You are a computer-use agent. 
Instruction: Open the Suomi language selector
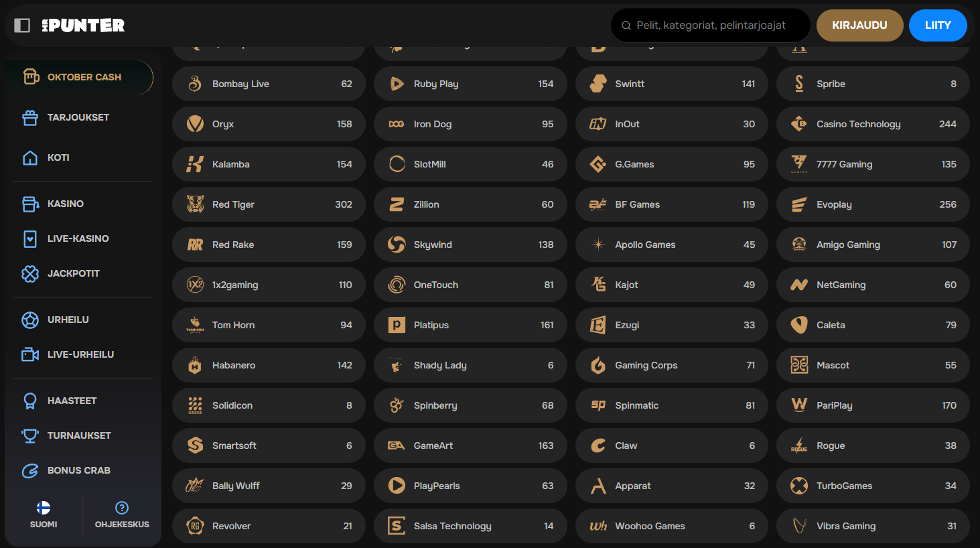[44, 515]
